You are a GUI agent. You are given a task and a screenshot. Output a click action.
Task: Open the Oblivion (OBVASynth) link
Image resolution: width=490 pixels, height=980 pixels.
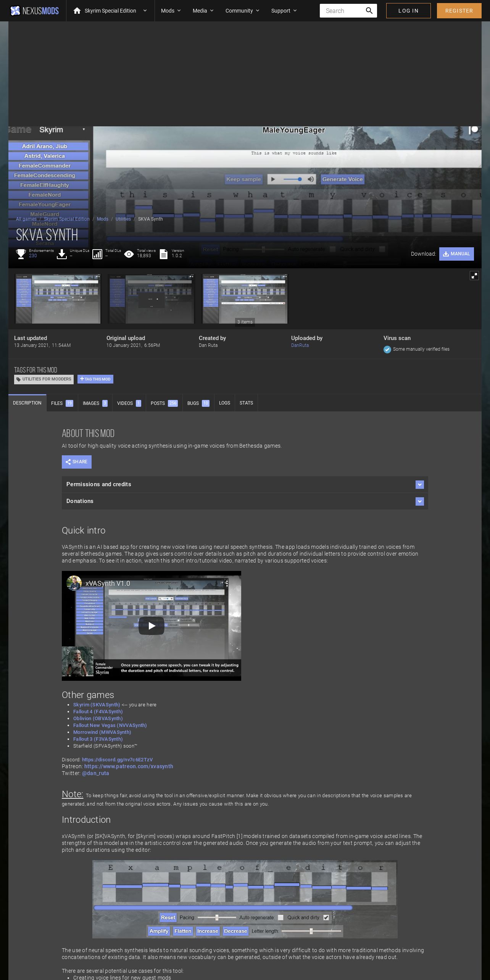(98, 719)
